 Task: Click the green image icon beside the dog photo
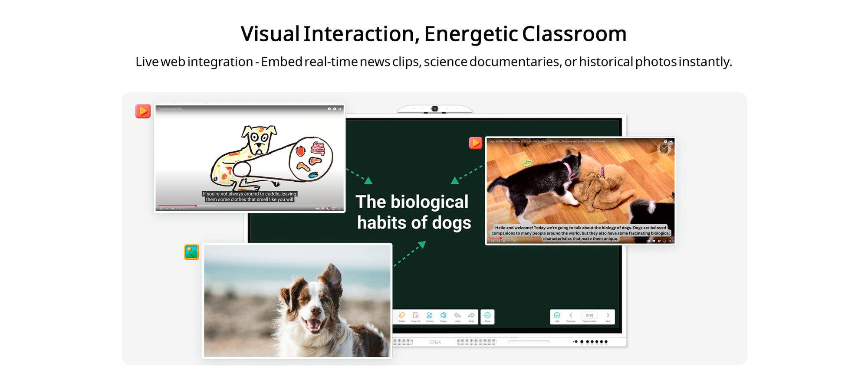click(191, 252)
